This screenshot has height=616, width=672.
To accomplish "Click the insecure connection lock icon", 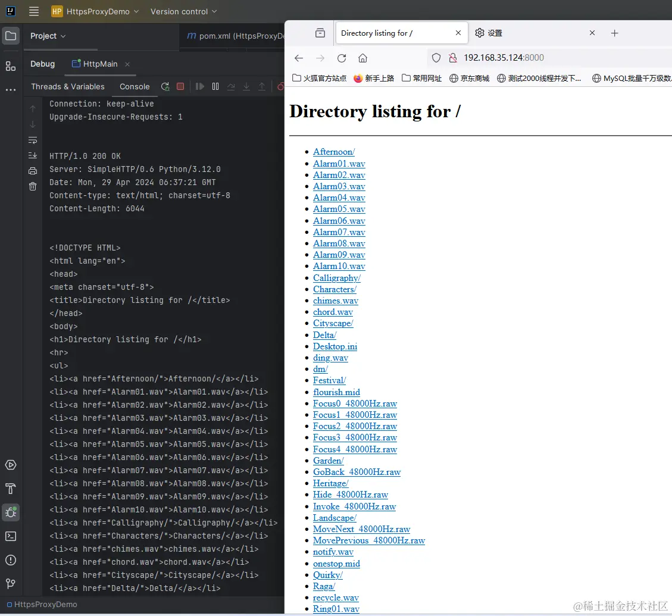I will click(x=452, y=58).
